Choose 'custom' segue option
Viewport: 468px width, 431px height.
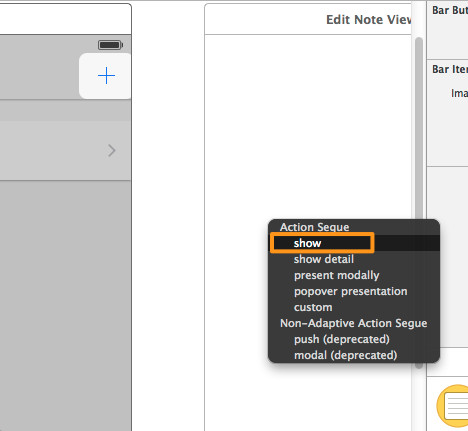(354, 307)
